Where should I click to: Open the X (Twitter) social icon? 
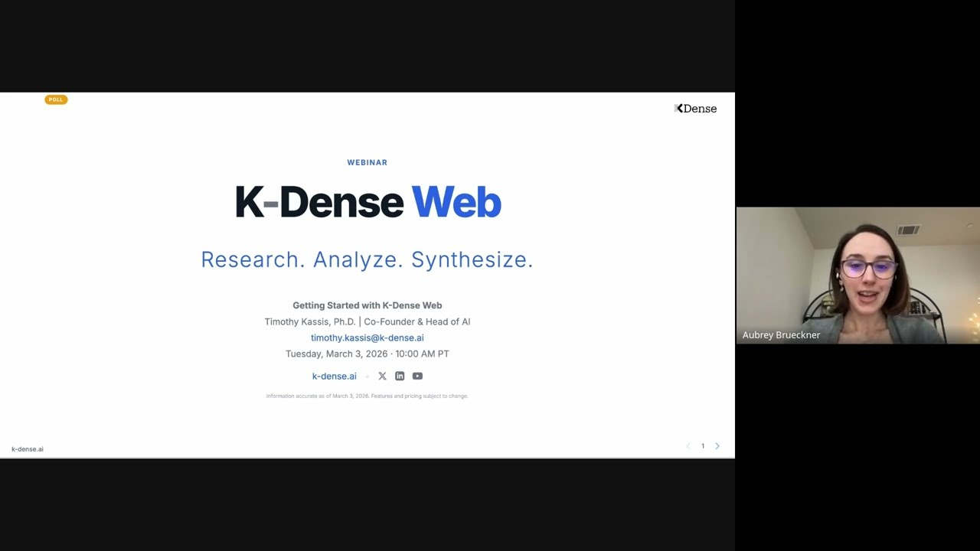click(x=382, y=376)
